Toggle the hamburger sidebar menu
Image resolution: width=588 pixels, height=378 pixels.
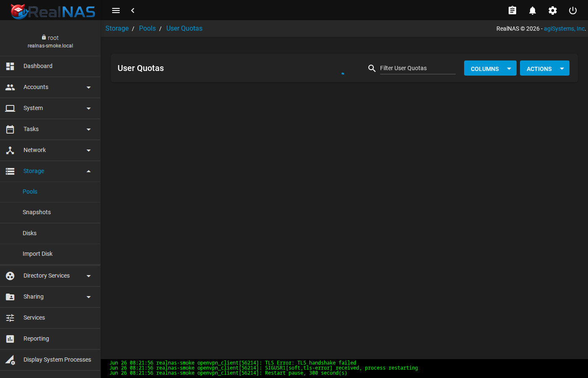(x=116, y=10)
